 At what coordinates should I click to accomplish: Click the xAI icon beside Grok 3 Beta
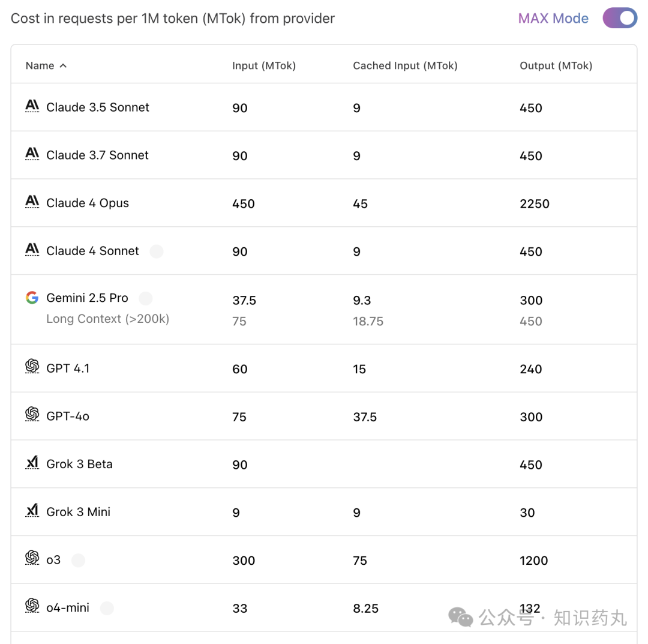[32, 463]
